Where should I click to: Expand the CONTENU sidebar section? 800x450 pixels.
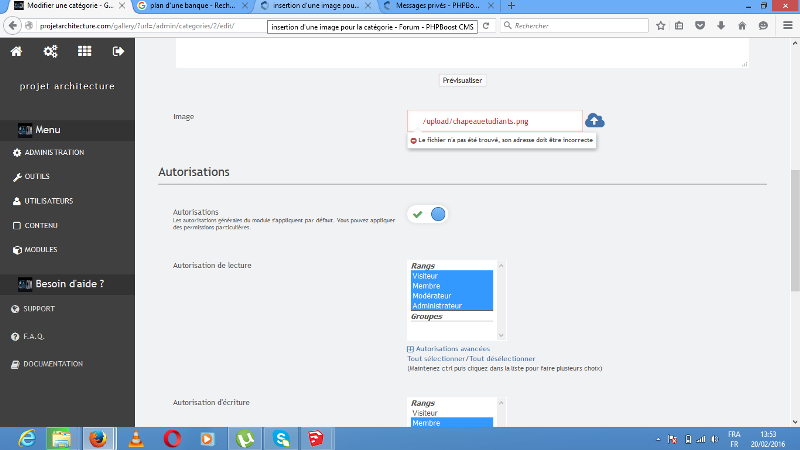(40, 225)
